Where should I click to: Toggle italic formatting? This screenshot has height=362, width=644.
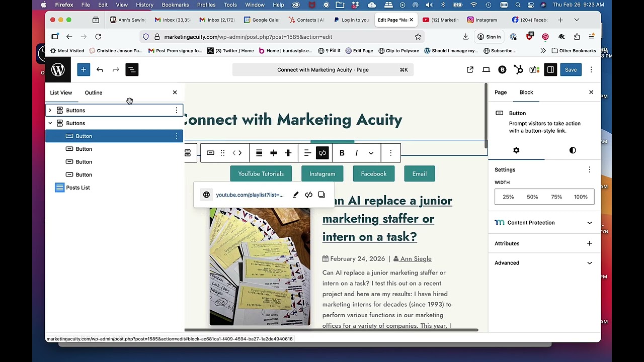[x=356, y=153]
